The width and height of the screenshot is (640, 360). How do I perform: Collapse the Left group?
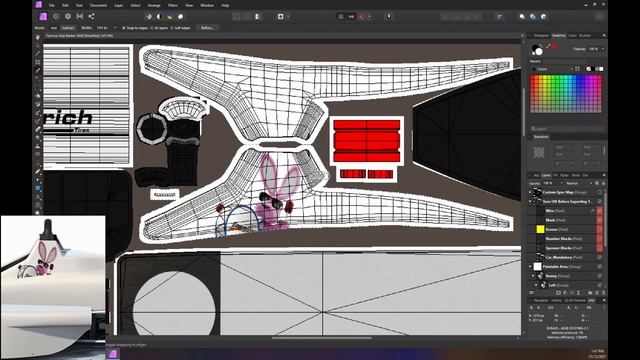coord(536,285)
